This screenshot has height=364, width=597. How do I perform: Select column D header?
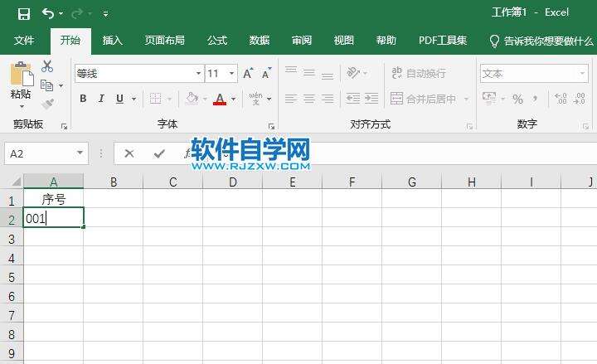point(232,182)
